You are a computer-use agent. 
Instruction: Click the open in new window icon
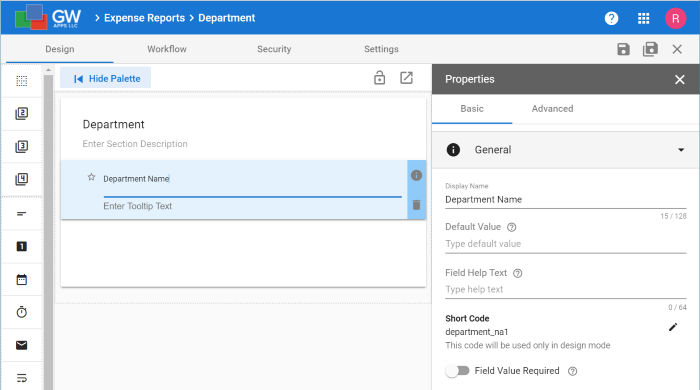(x=406, y=78)
